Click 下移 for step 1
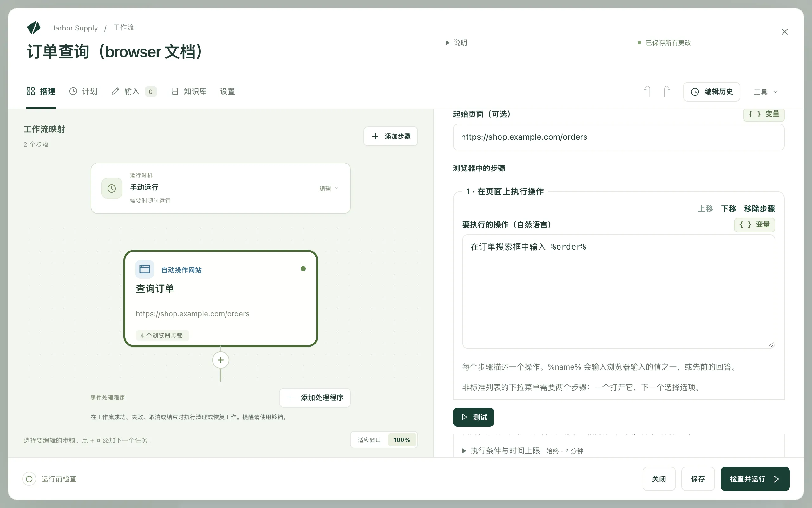Image resolution: width=812 pixels, height=508 pixels. (x=729, y=209)
